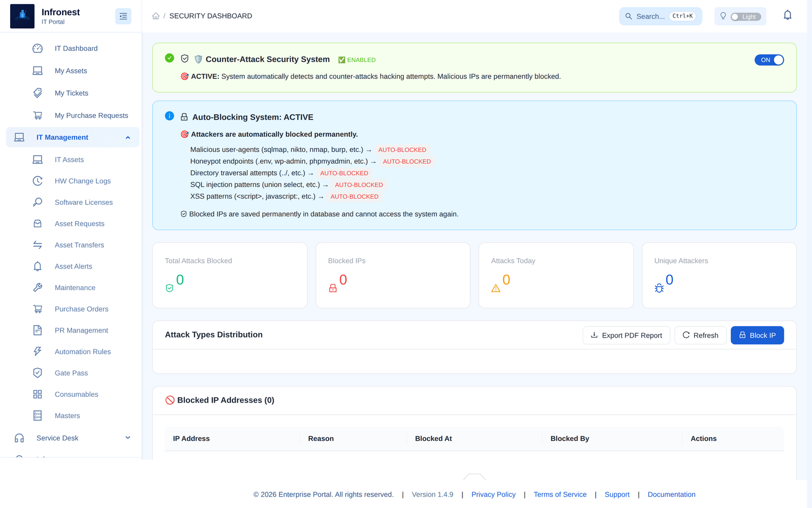Click the Infronest logo image
This screenshot has width=812, height=508.
23,16
